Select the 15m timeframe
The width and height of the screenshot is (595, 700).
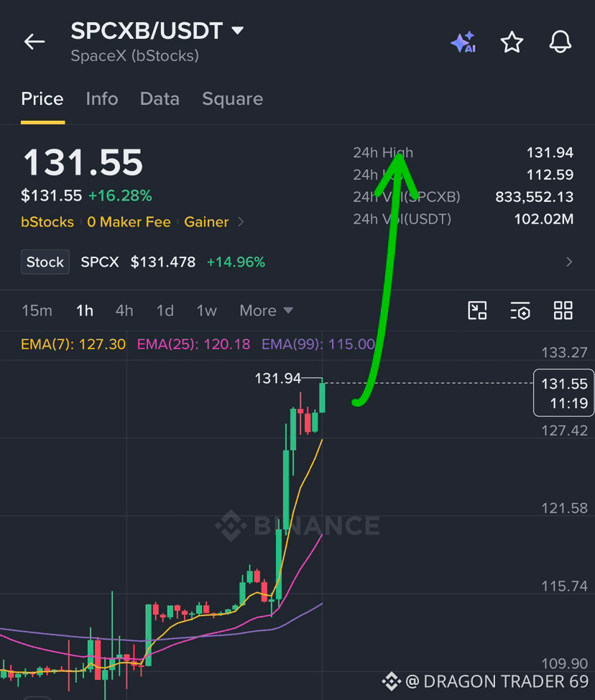(x=37, y=310)
